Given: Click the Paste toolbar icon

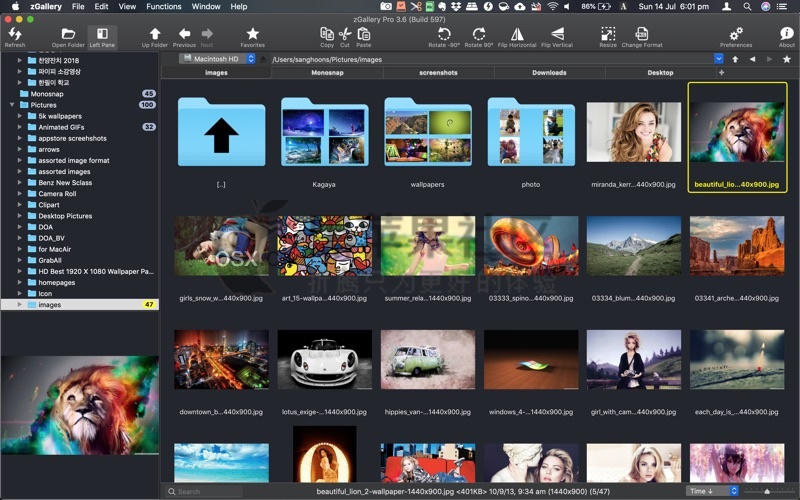Looking at the screenshot, I should click(364, 37).
